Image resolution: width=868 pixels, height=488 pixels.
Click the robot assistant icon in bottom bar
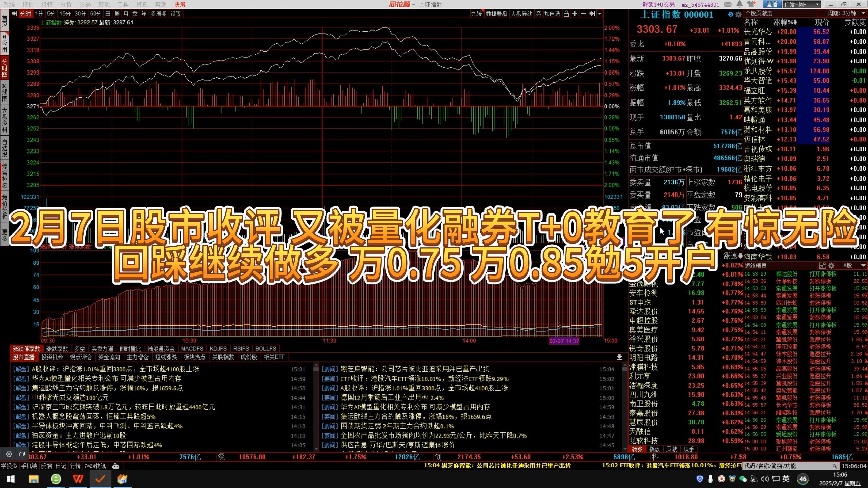pos(116,466)
